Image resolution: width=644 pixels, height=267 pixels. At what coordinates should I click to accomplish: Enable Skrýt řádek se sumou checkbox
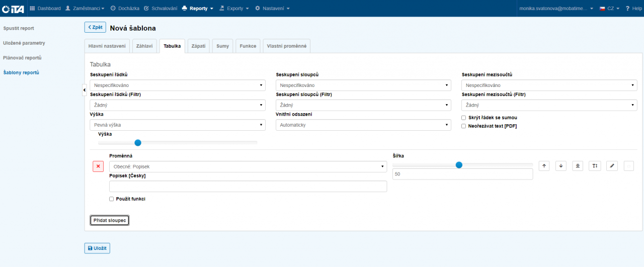coord(464,118)
